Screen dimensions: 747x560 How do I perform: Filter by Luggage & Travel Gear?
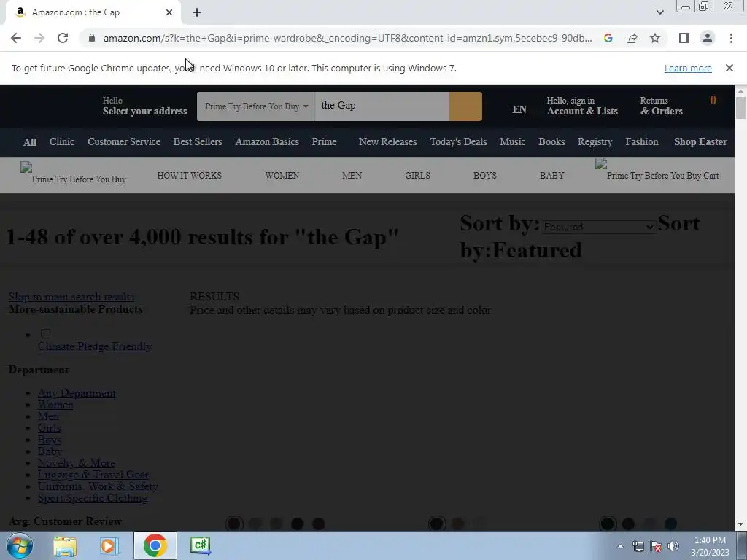93,475
